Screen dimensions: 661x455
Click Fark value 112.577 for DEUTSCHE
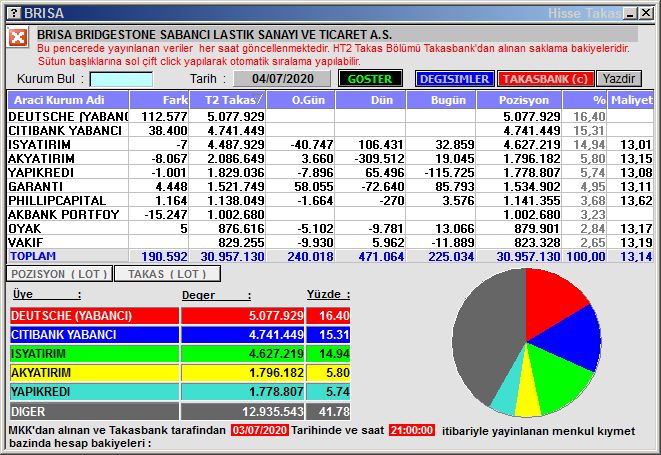point(164,116)
